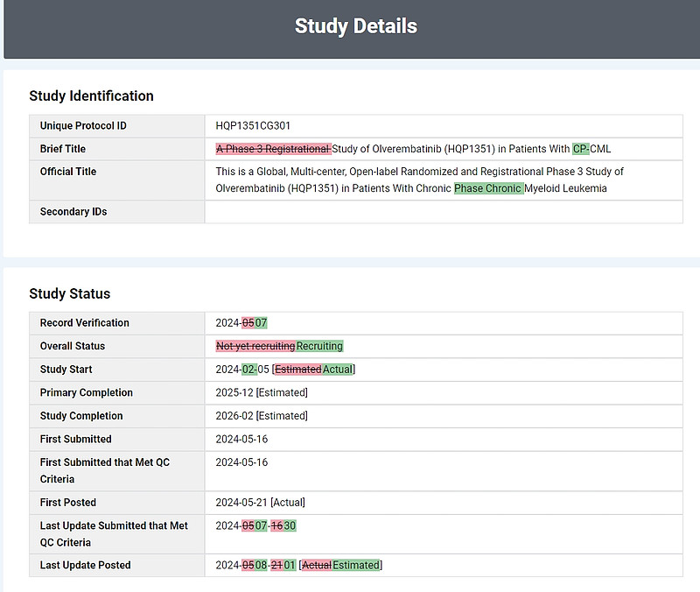Click the Study Details page header

point(356,26)
